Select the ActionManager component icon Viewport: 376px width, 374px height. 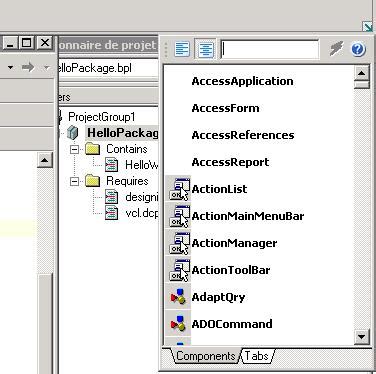pos(179,243)
